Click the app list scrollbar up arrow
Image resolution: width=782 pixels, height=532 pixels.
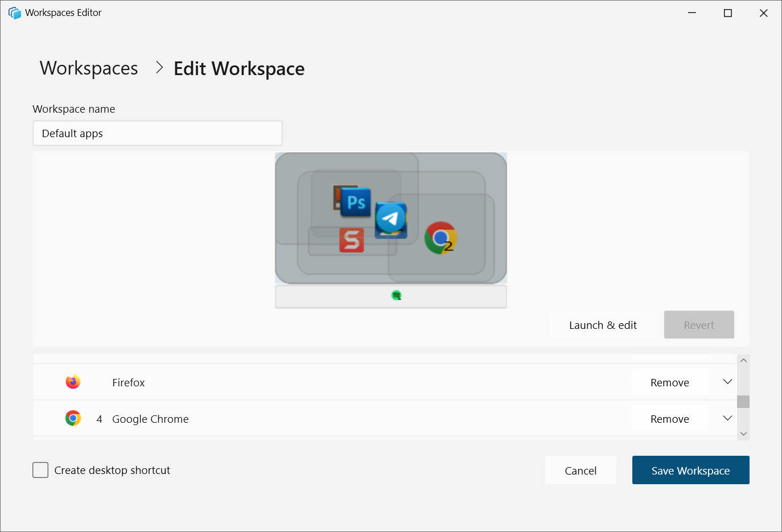(743, 361)
